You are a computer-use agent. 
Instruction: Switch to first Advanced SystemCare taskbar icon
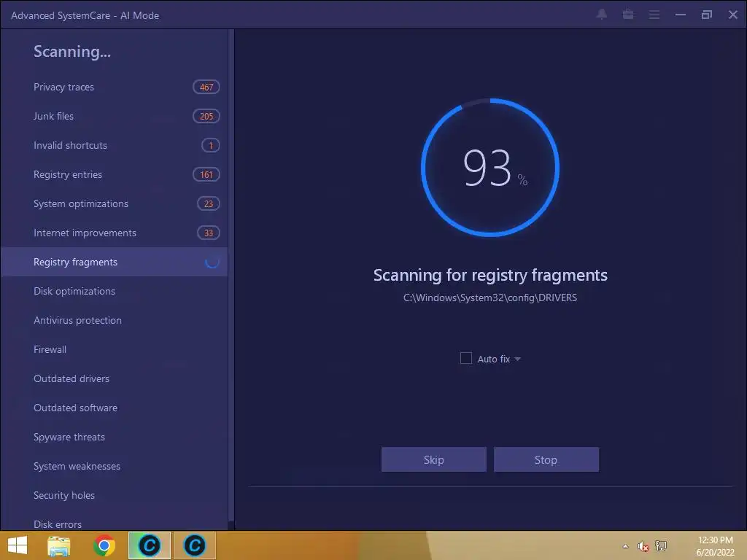[x=149, y=545]
